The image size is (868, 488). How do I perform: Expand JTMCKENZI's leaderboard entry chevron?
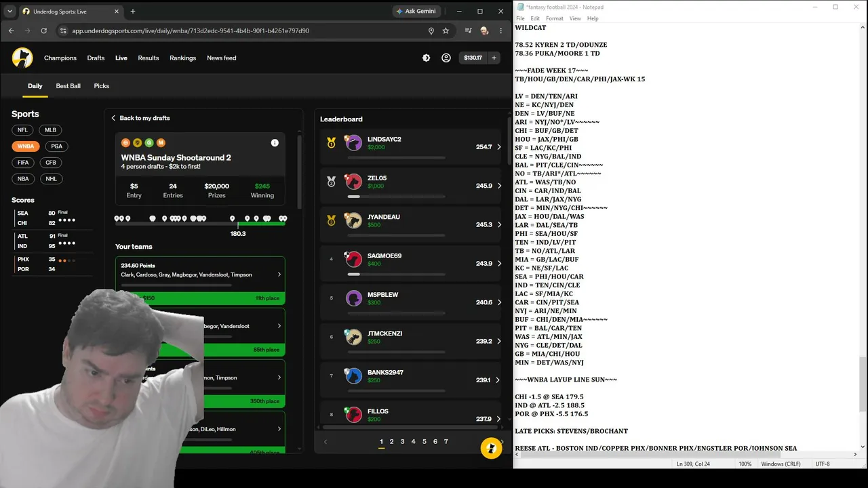[499, 341]
